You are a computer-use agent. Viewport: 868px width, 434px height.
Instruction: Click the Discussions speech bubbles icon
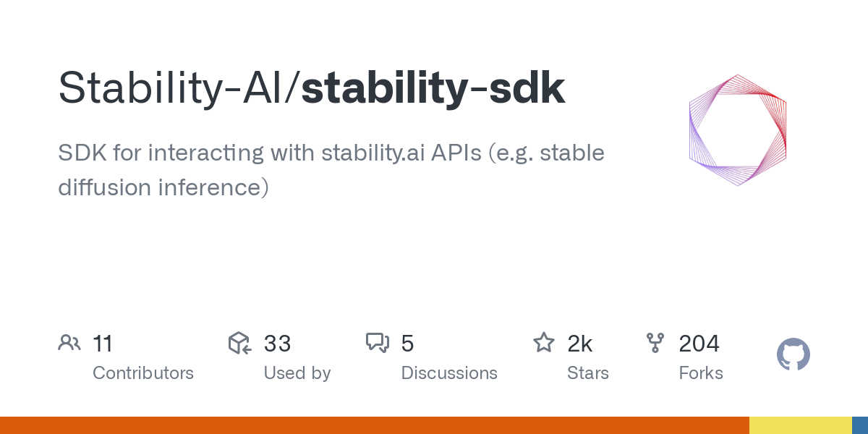tap(378, 343)
